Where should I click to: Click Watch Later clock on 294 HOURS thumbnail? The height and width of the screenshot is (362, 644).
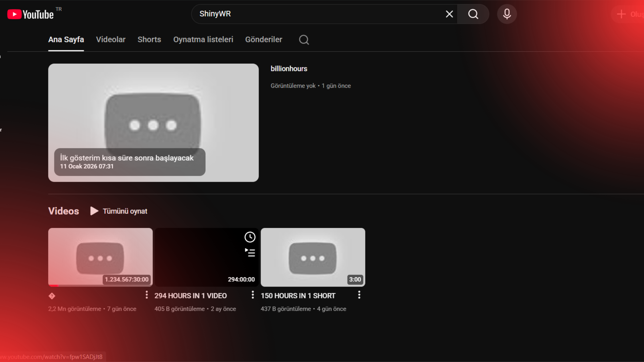click(250, 237)
